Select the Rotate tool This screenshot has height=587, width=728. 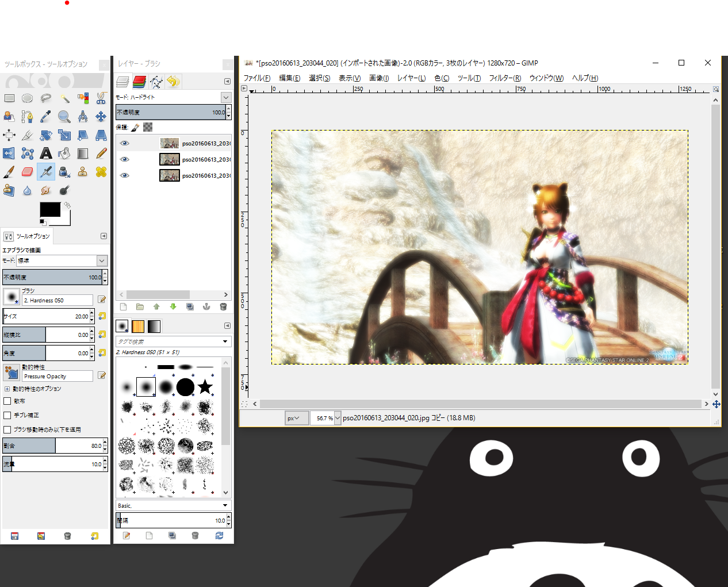coord(46,135)
